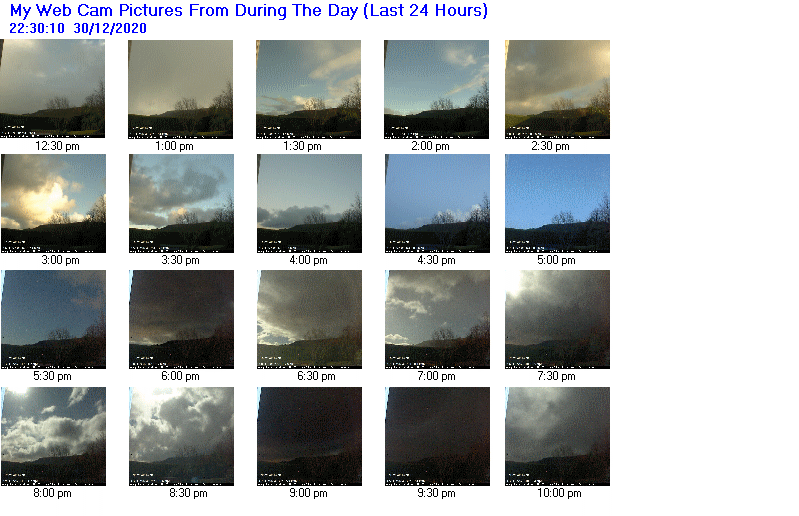Select the 2:00 pm sky thumbnail
This screenshot has height=516, width=799.
pyautogui.click(x=436, y=89)
